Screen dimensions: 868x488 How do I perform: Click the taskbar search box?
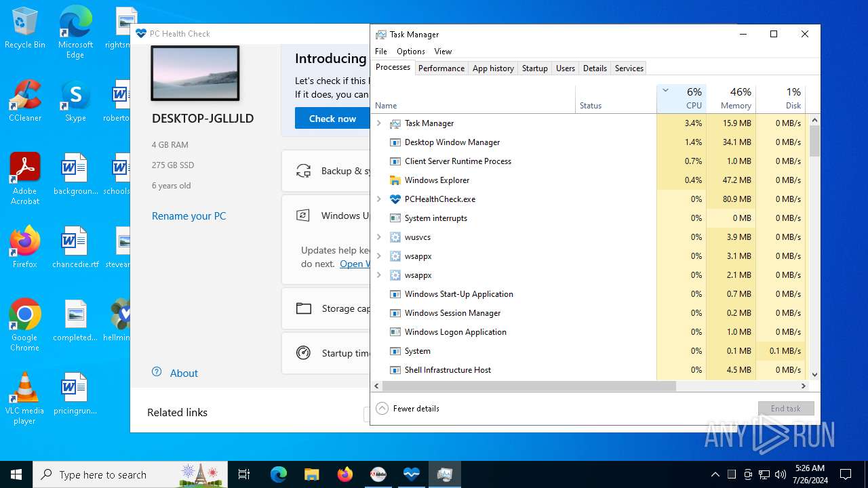click(x=129, y=474)
